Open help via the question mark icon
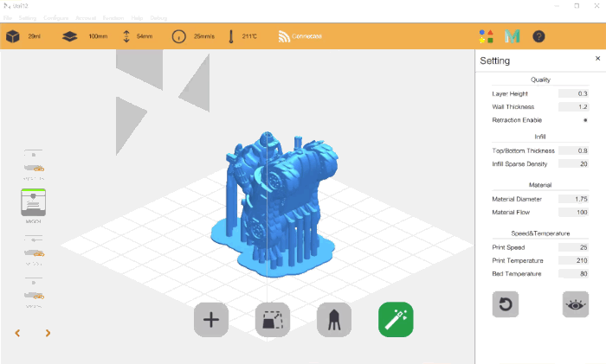 (x=538, y=36)
